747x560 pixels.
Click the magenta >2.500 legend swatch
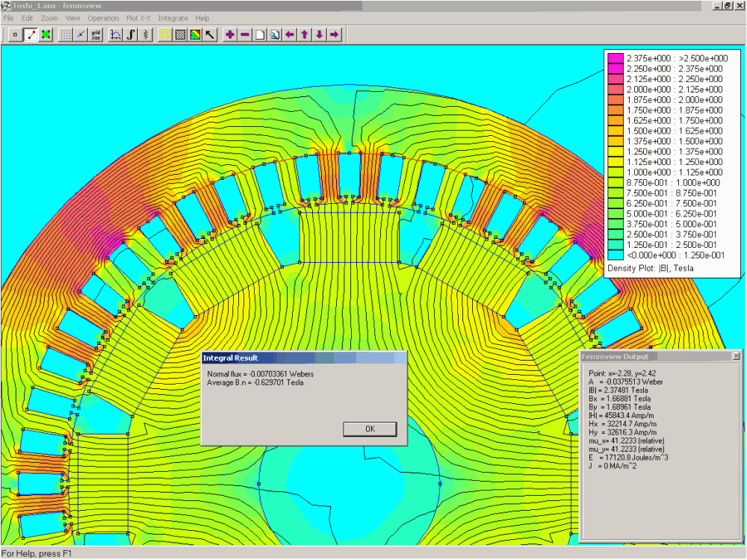point(616,58)
